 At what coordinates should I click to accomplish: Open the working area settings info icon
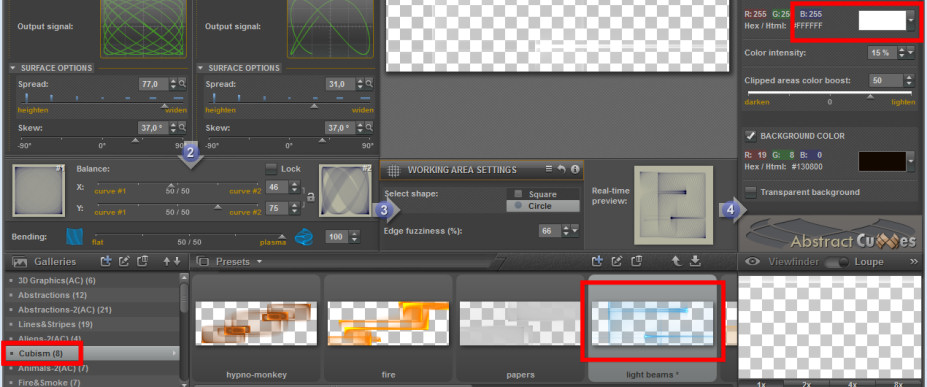pyautogui.click(x=574, y=170)
